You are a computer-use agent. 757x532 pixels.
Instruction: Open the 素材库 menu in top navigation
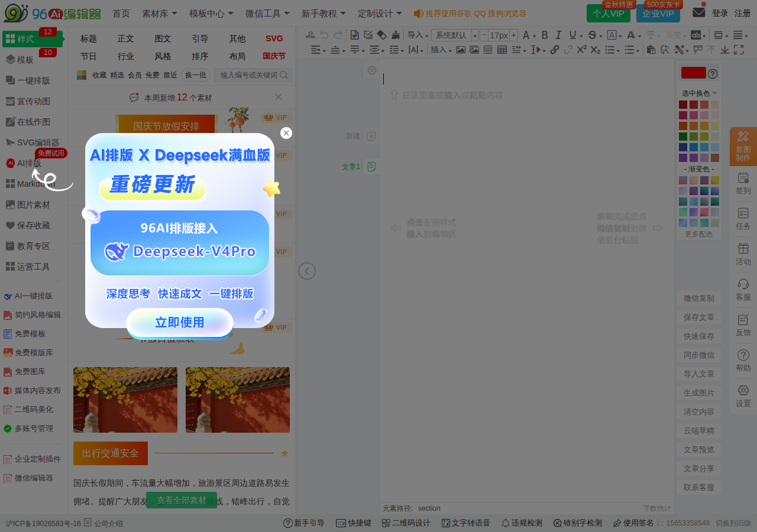(x=159, y=13)
